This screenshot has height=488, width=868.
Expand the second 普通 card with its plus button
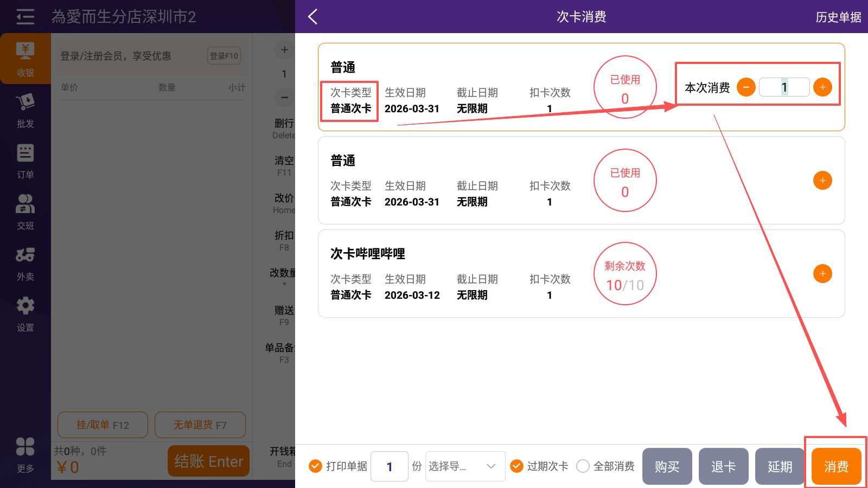[822, 181]
